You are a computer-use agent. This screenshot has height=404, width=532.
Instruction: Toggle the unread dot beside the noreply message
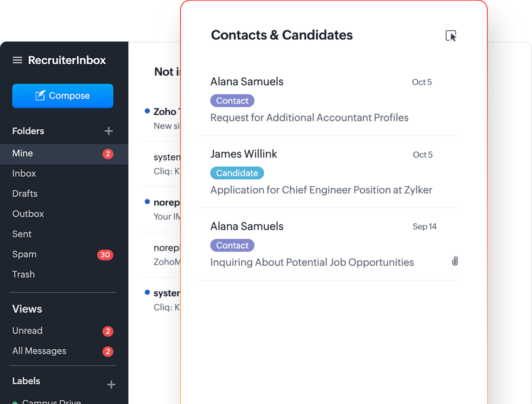click(x=147, y=202)
